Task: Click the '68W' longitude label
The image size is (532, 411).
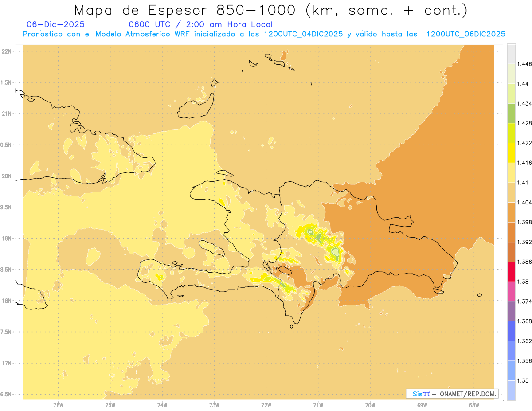Action: tap(474, 405)
